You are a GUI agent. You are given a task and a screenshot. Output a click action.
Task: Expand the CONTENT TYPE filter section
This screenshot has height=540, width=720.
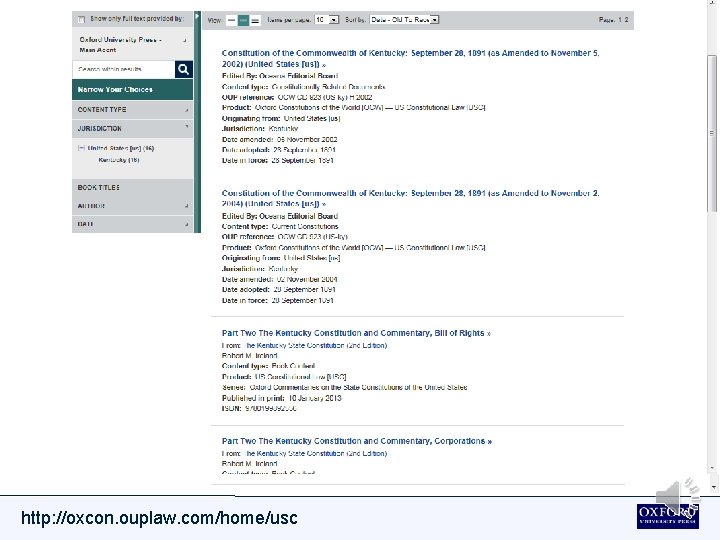pyautogui.click(x=132, y=110)
